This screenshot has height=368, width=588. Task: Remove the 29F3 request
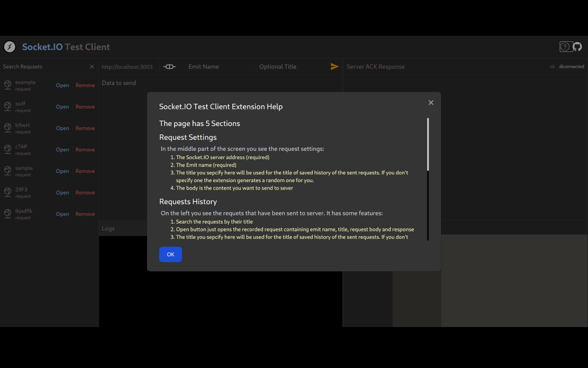pyautogui.click(x=85, y=192)
